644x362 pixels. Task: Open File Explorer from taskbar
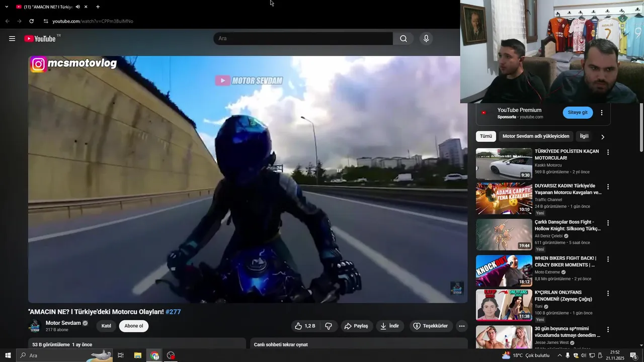click(137, 355)
